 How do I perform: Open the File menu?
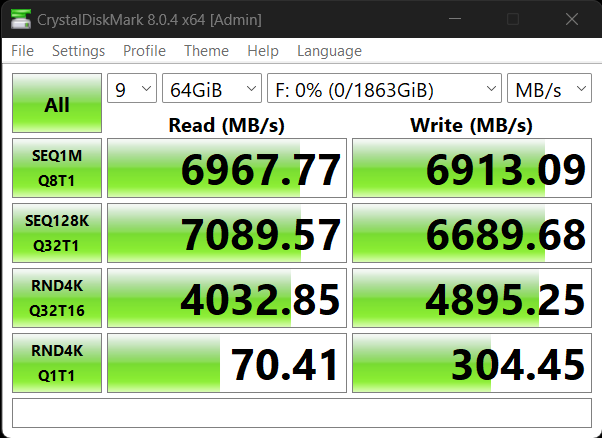(22, 51)
